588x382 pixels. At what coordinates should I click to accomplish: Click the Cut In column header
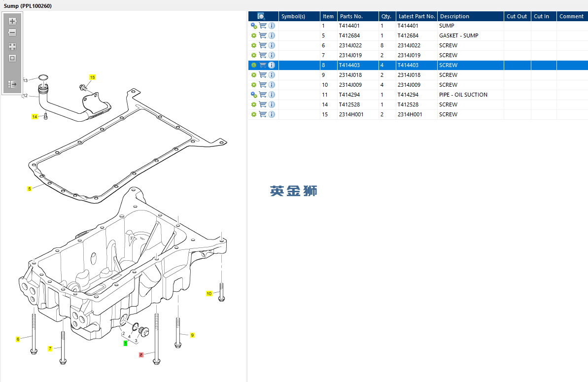543,16
